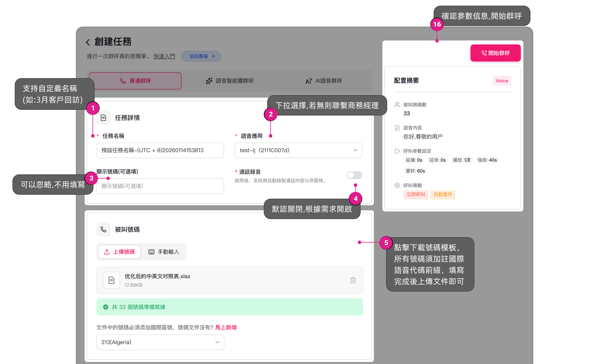Choose the 手動輸入 option
Screen dimensions: 608x364
[164, 252]
